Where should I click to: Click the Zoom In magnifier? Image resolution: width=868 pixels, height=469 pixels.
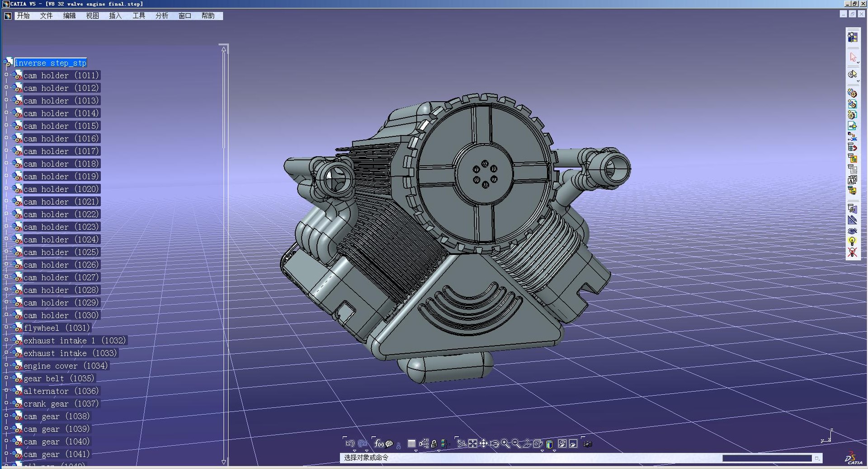click(505, 444)
